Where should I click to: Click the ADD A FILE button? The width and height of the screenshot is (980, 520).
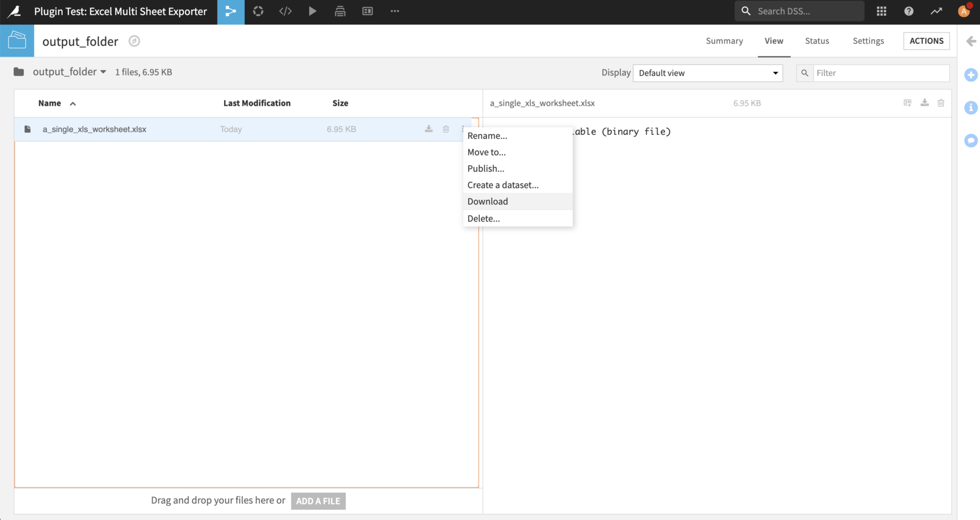coord(318,501)
